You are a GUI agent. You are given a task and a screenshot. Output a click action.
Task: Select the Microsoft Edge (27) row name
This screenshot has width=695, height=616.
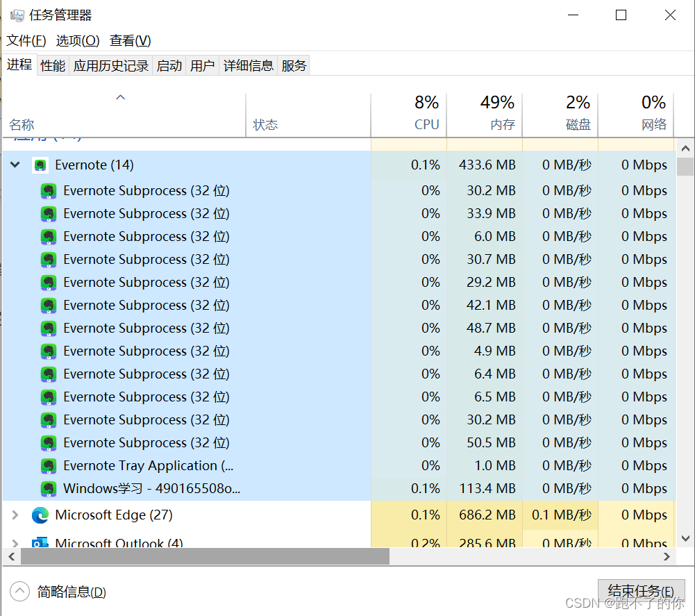point(114,515)
